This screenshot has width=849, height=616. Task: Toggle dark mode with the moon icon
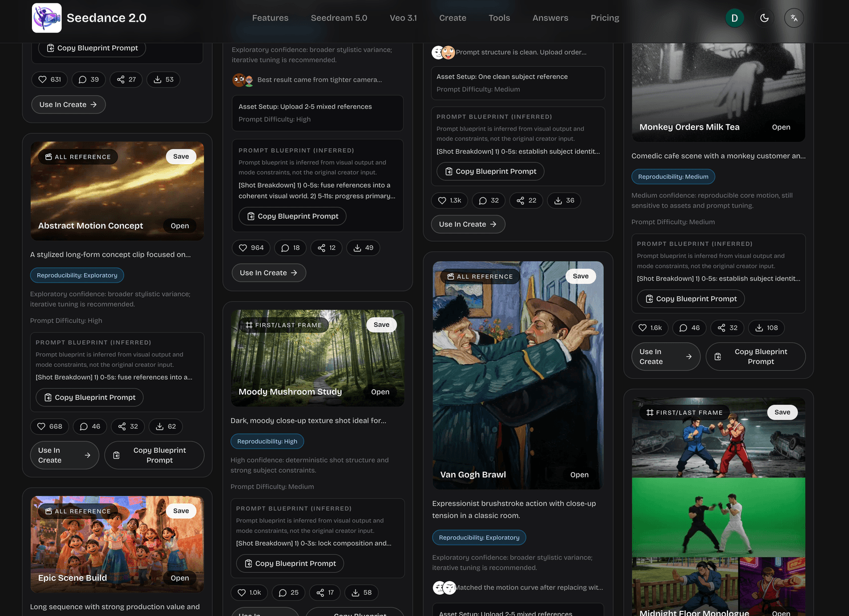[765, 18]
